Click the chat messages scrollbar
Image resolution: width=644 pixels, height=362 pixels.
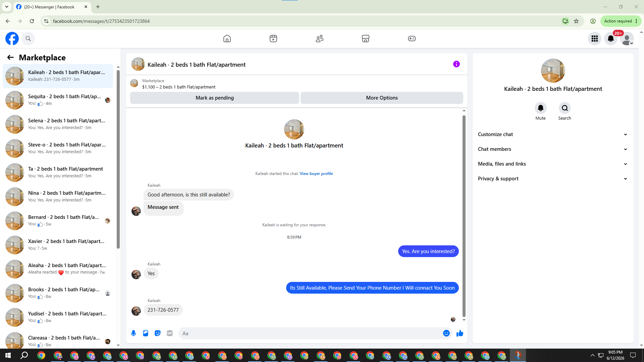tap(464, 216)
